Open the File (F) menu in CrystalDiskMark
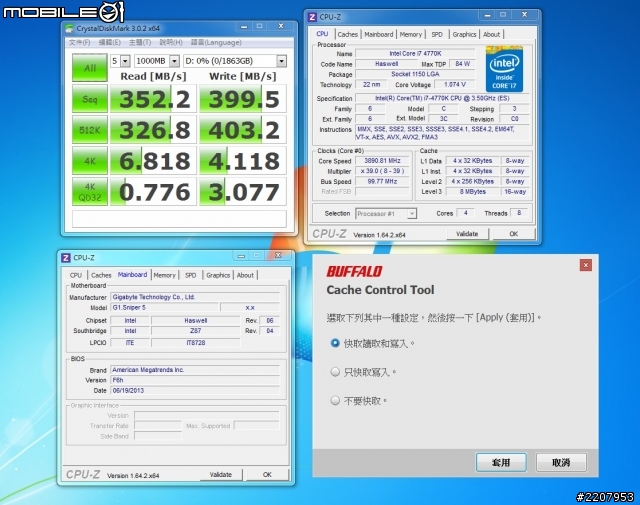 click(80, 42)
